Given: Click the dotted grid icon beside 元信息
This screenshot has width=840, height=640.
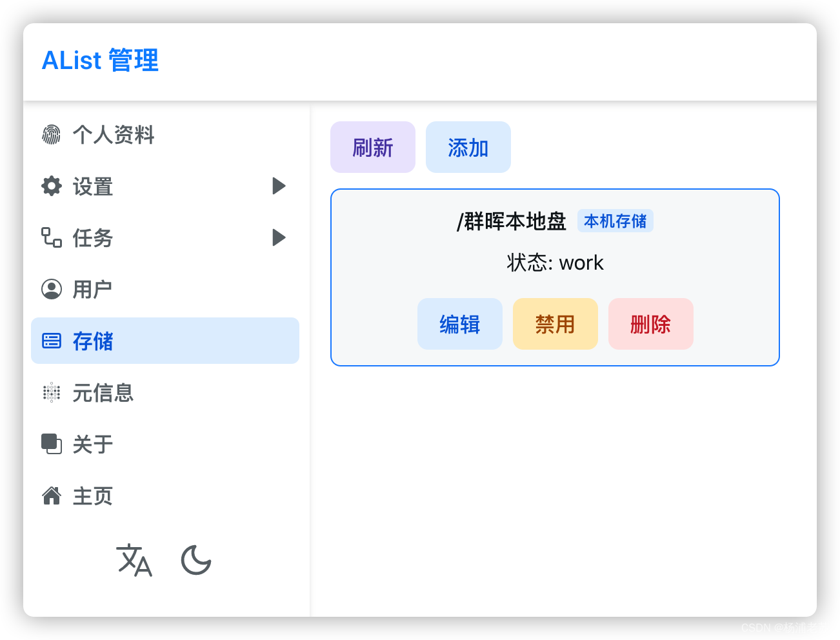Looking at the screenshot, I should (x=52, y=392).
